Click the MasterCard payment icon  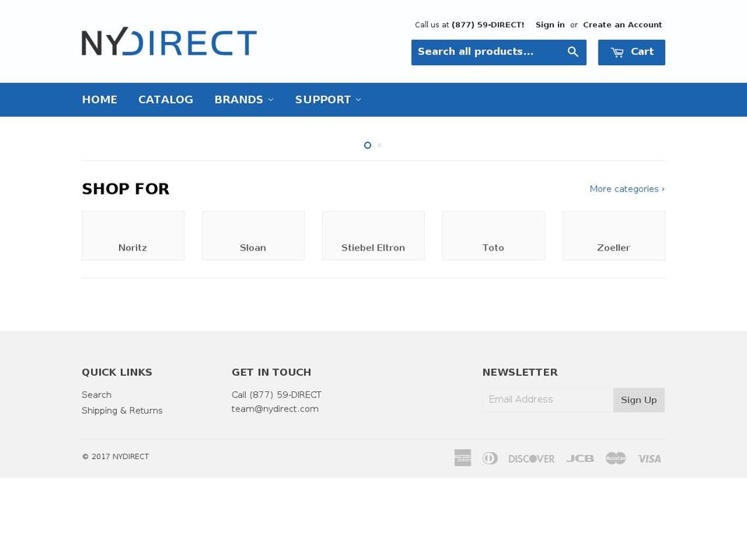point(615,458)
